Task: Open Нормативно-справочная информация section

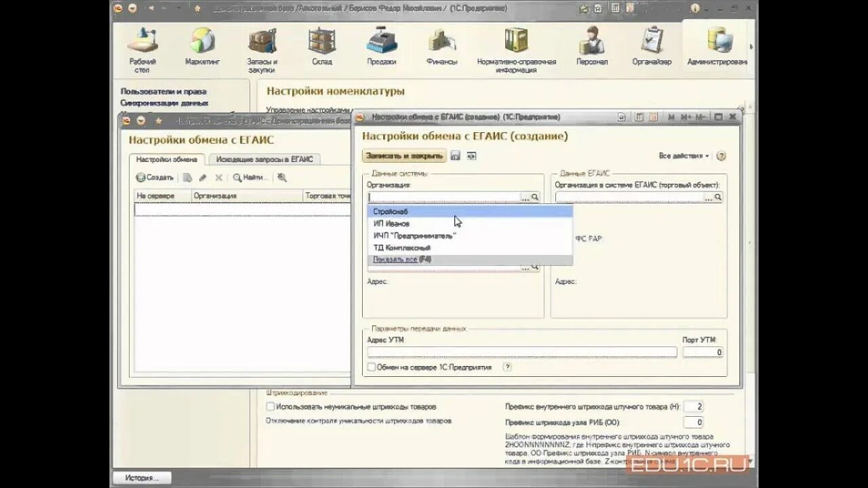Action: pos(516,49)
